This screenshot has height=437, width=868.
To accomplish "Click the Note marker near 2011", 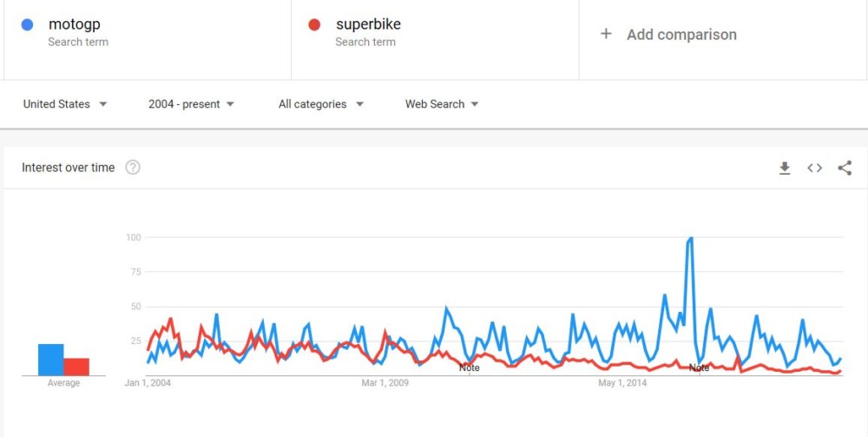I will (x=469, y=368).
